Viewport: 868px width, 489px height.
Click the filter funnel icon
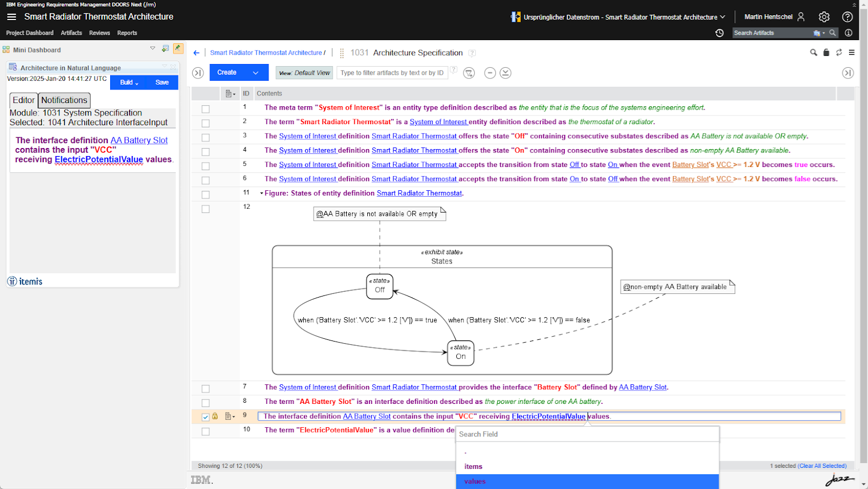[469, 73]
